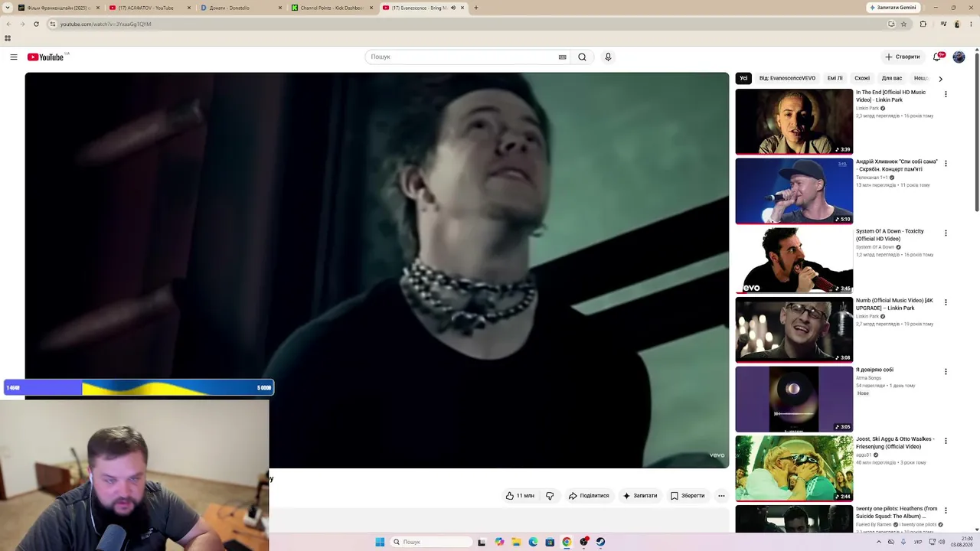Image resolution: width=980 pixels, height=551 pixels.
Task: Open Chrome extensions puzzle icon
Action: (923, 24)
